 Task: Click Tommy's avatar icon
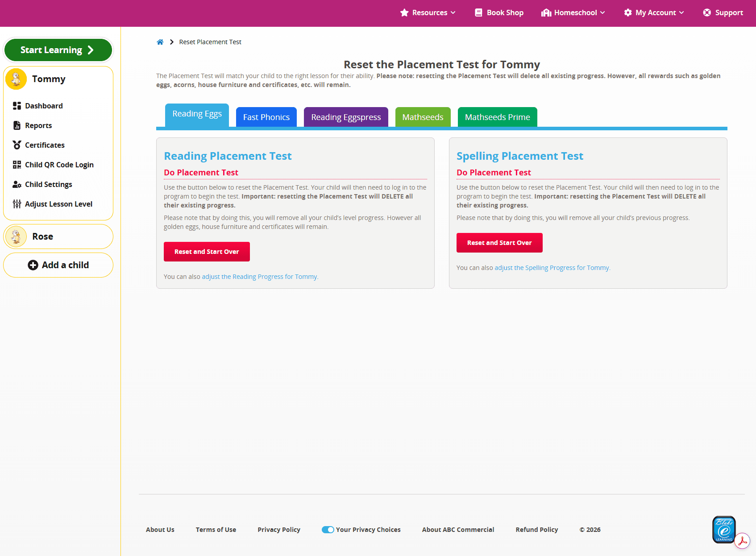point(16,79)
